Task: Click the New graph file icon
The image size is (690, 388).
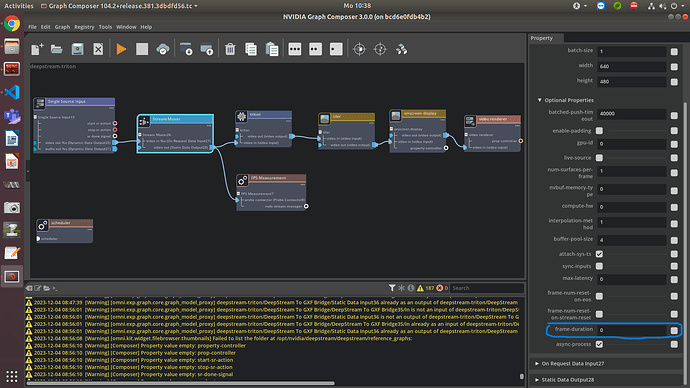Action: [37, 49]
